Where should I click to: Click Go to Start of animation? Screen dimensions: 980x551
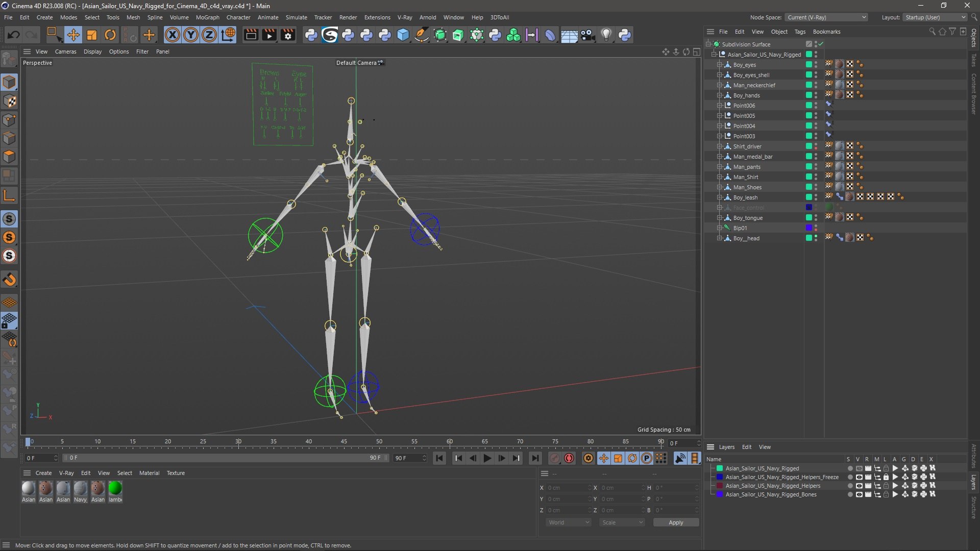click(439, 458)
